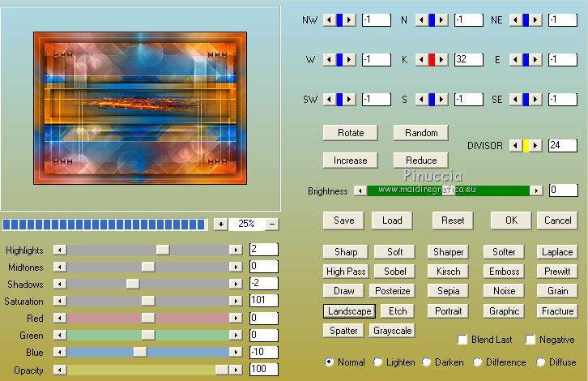Decrease the W value with left arrow
This screenshot has width=588, height=381.
point(330,60)
